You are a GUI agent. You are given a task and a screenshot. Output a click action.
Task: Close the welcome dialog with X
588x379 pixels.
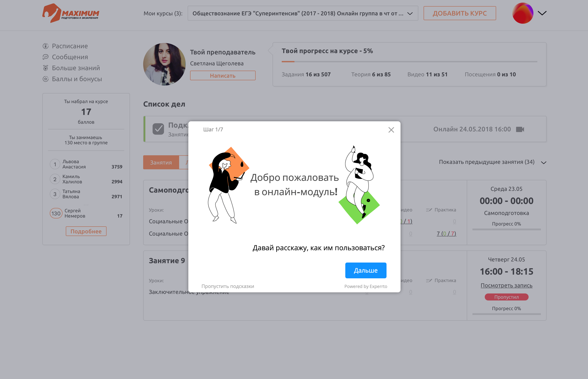[391, 130]
